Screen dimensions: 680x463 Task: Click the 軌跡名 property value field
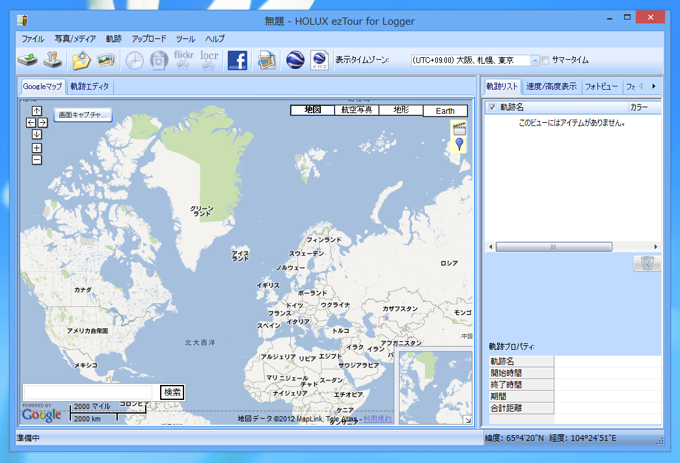pyautogui.click(x=608, y=361)
